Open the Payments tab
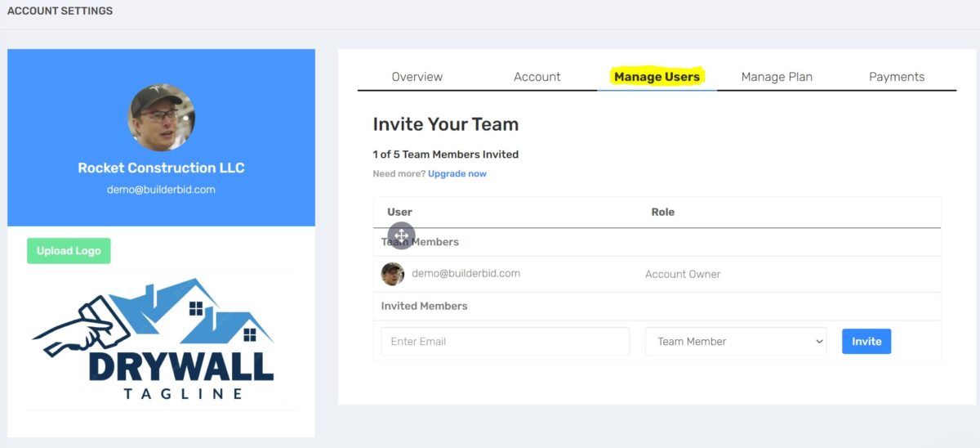This screenshot has width=980, height=448. pyautogui.click(x=896, y=77)
